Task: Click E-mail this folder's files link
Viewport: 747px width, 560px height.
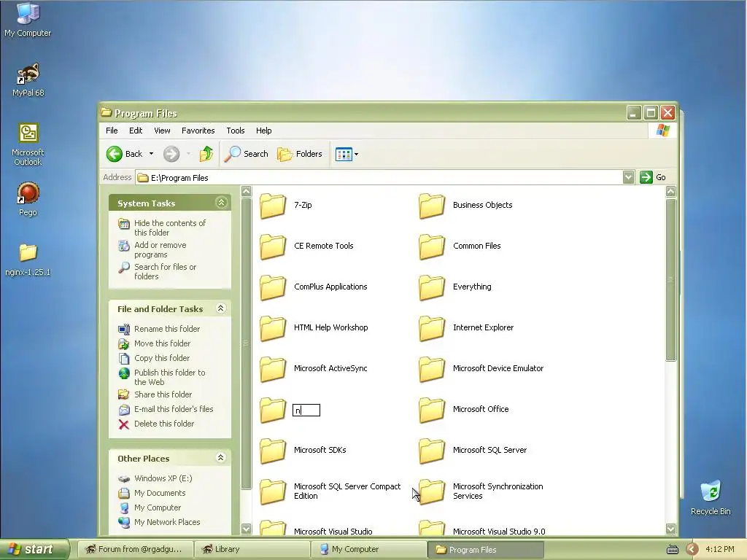Action: [x=174, y=408]
